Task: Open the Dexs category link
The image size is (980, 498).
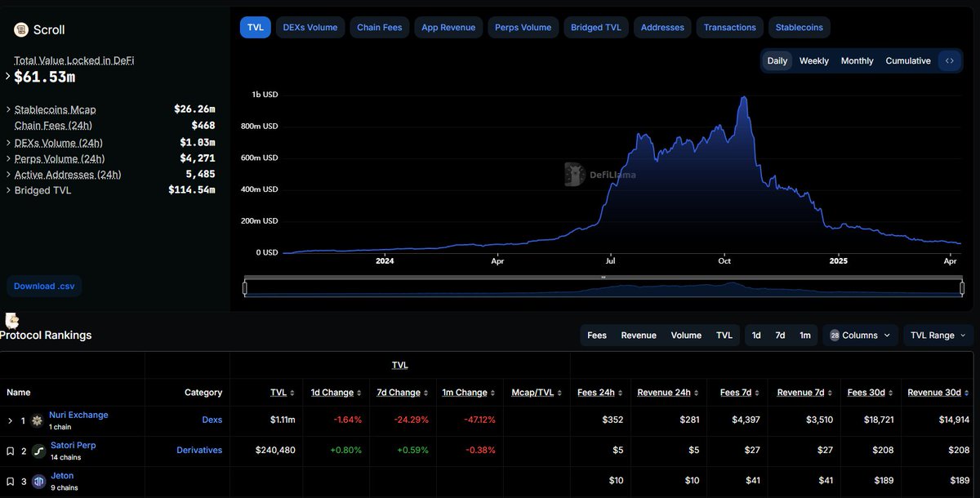Action: tap(212, 420)
